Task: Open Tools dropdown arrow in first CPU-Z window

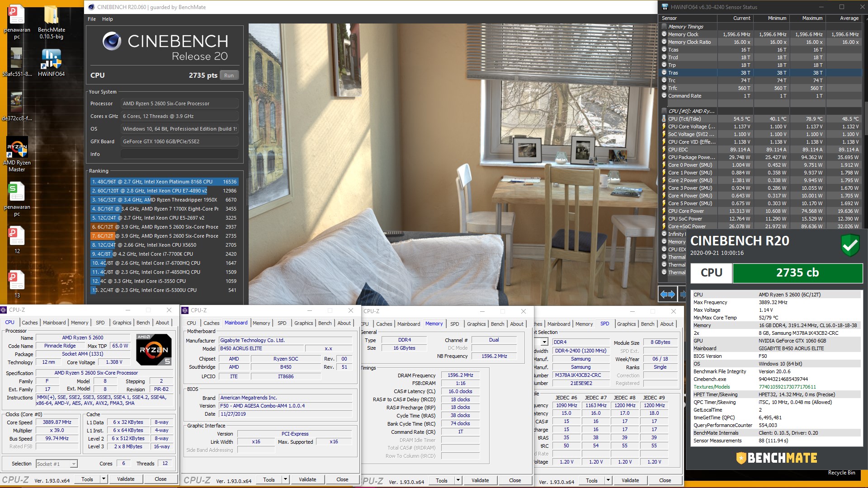Action: (x=104, y=479)
